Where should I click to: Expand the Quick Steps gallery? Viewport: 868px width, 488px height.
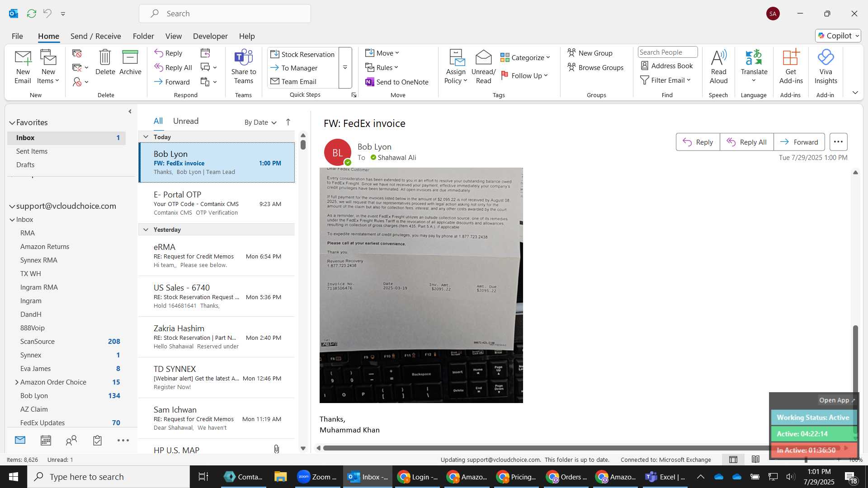point(345,68)
